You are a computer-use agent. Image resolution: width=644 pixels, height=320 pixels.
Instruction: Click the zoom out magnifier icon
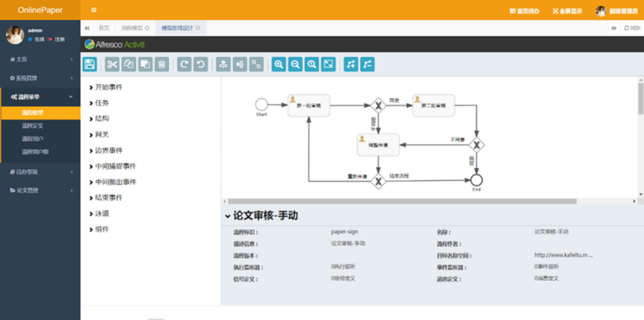click(x=295, y=64)
